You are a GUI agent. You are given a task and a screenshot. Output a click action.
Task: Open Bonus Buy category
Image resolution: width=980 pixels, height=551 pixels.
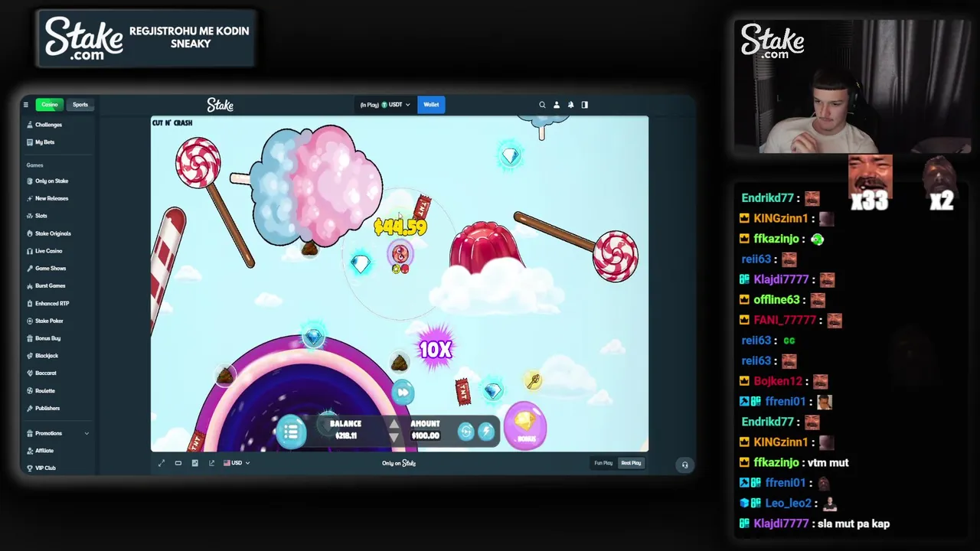click(x=47, y=338)
